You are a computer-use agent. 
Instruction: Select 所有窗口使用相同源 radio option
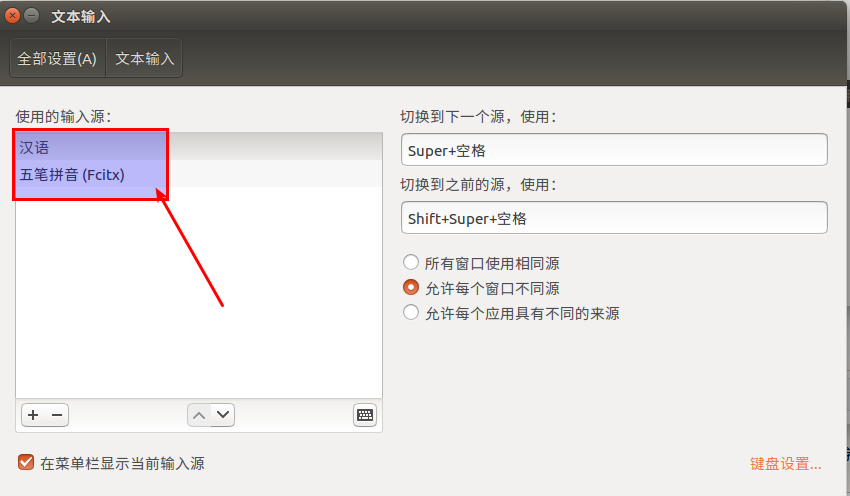411,263
